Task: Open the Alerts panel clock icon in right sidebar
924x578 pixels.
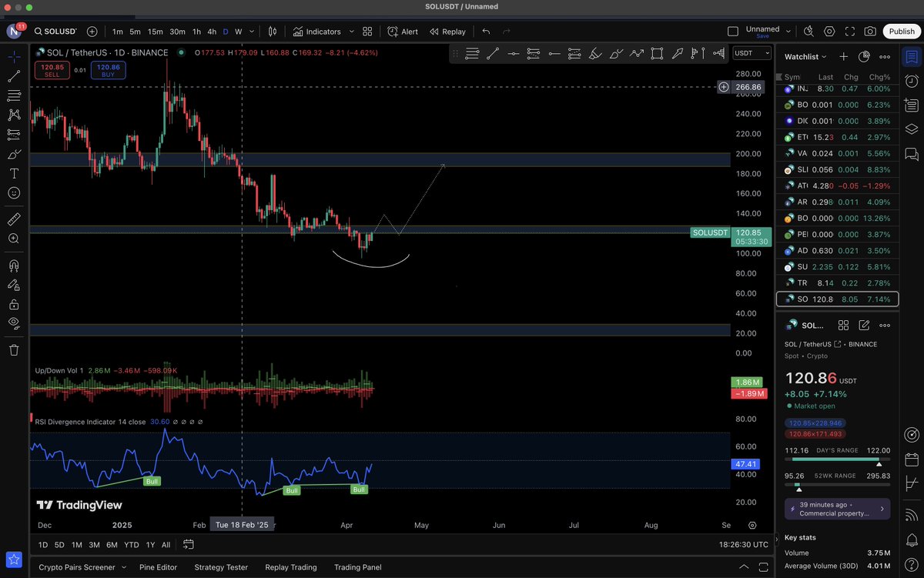Action: 912,81
